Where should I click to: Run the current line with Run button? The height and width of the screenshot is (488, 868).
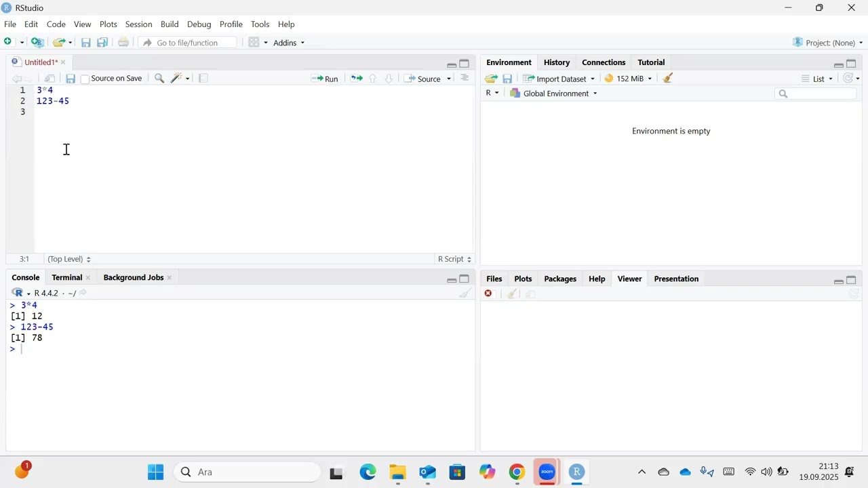coord(325,79)
